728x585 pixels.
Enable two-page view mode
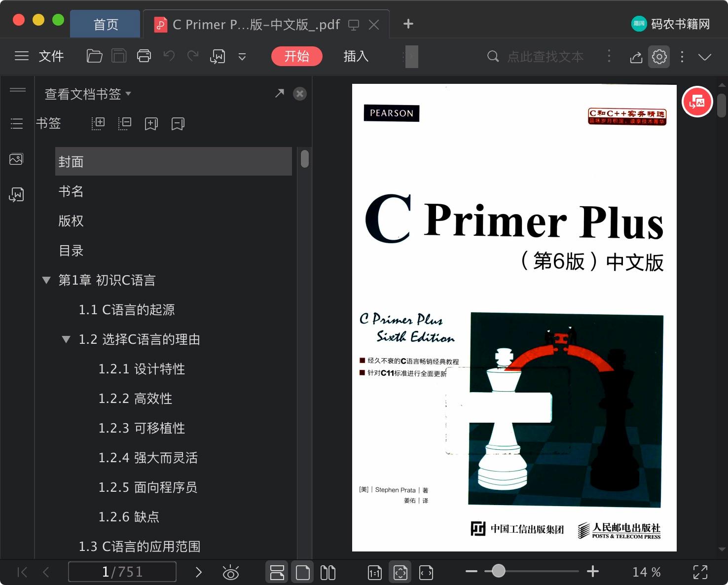328,572
